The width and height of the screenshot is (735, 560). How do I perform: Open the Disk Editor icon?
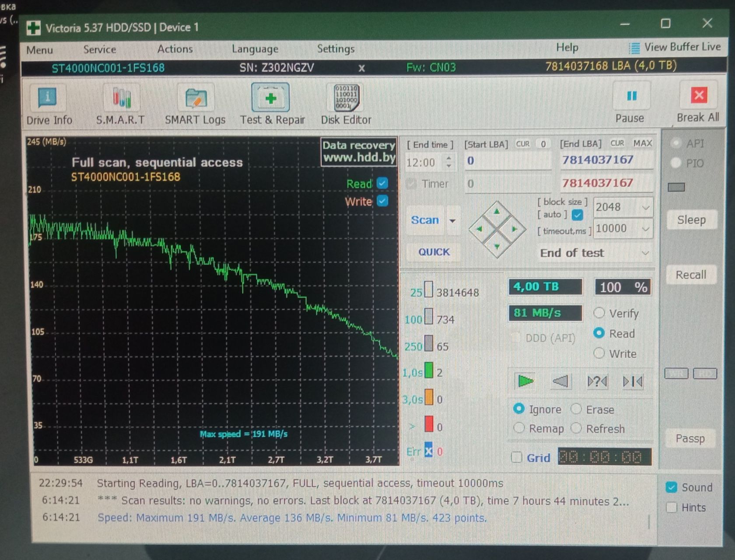point(346,97)
